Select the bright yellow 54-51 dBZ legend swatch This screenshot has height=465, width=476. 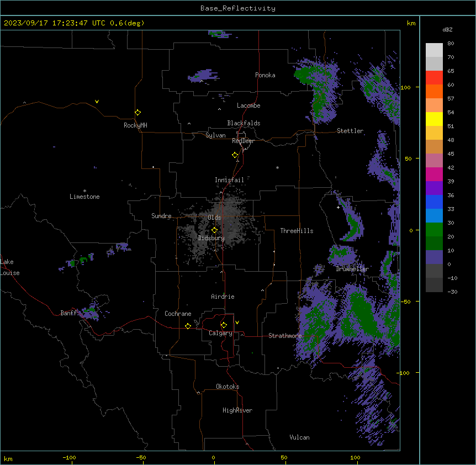click(434, 119)
